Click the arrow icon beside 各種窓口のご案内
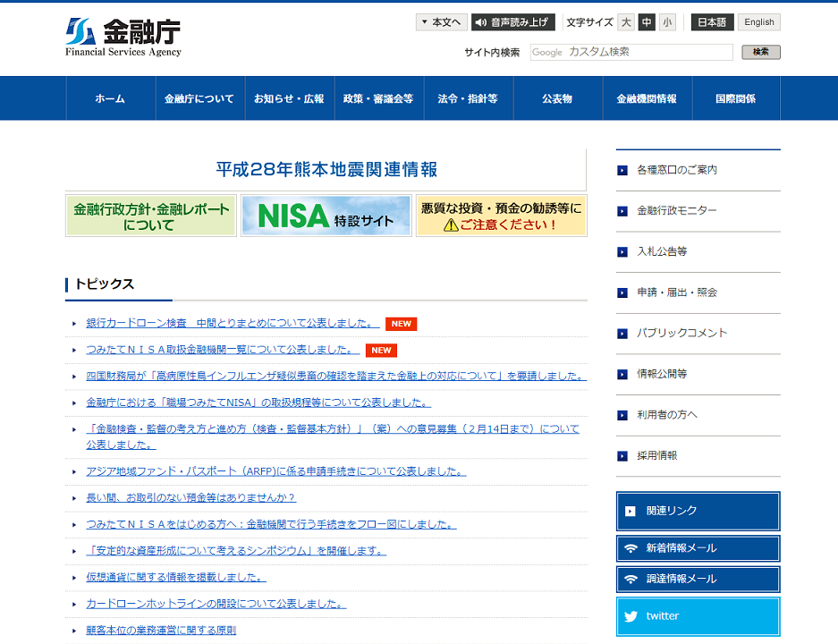 [622, 171]
